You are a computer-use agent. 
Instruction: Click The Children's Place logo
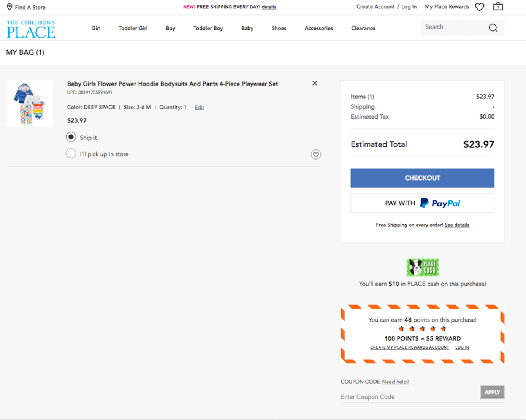30,28
